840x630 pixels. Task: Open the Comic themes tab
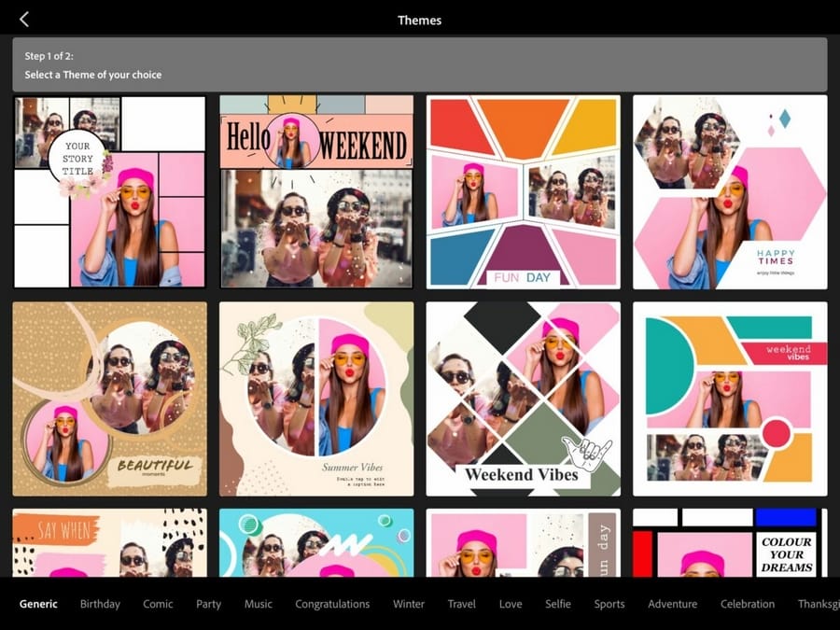(158, 604)
